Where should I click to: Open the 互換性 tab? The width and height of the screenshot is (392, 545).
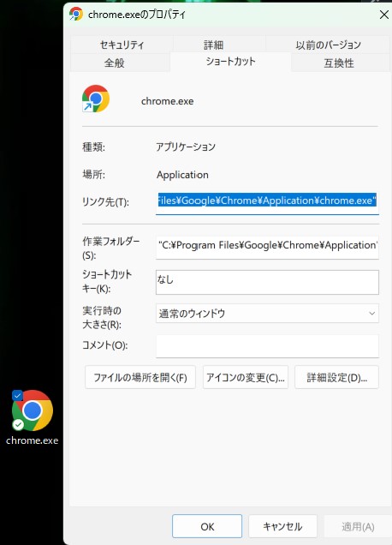pos(339,63)
